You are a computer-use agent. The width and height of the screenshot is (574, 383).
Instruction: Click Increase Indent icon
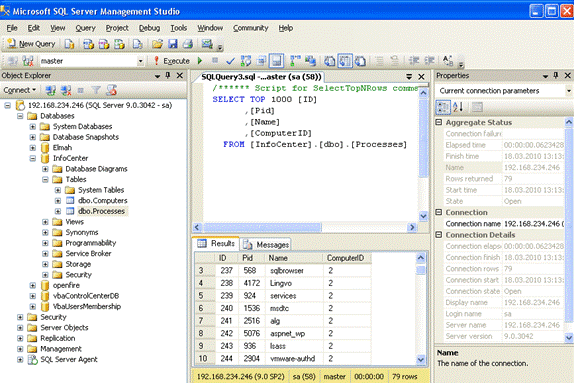(429, 61)
